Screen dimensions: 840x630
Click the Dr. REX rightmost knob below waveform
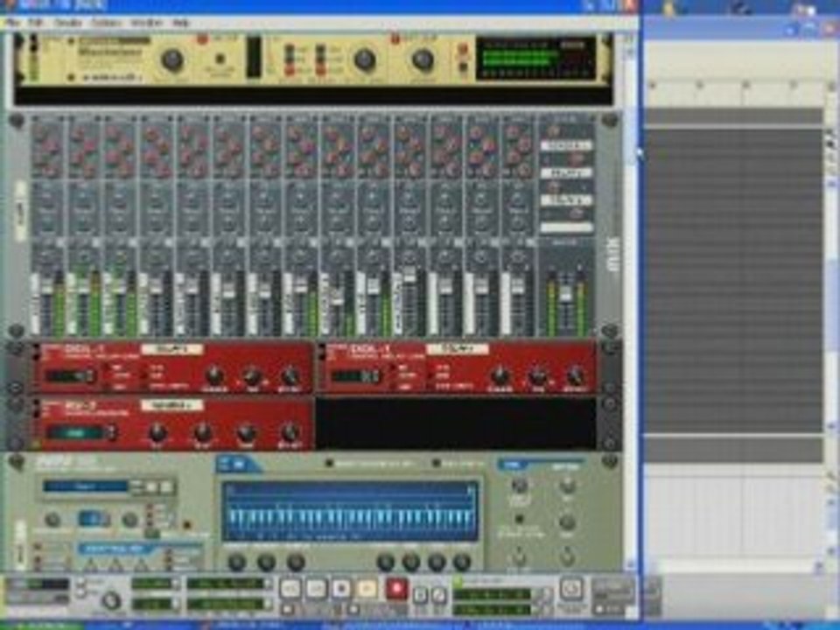[x=462, y=563]
